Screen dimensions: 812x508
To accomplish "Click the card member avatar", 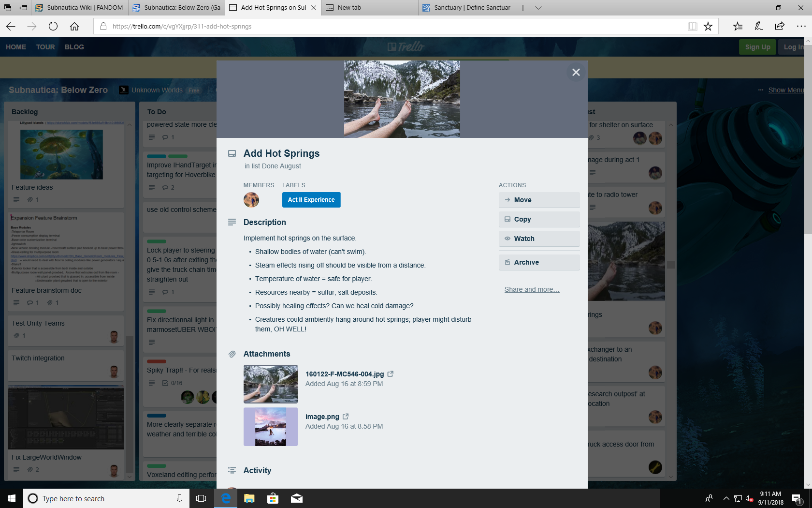I will point(251,200).
